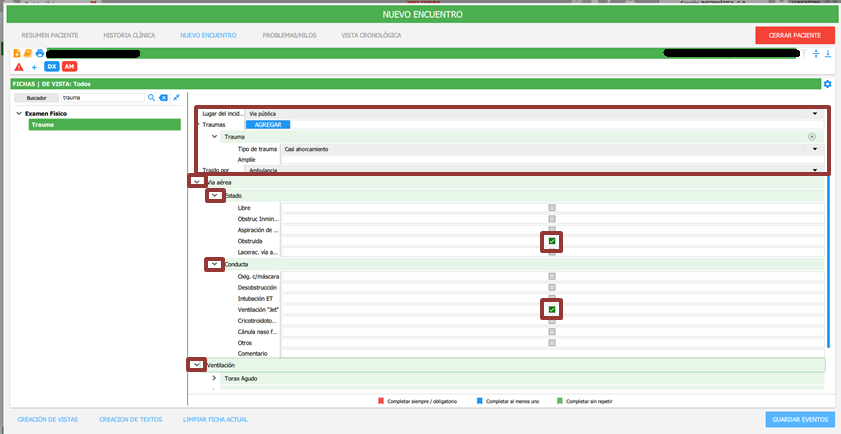Collapse the Vía aérea section
Screen dimensions: 841x434
pyautogui.click(x=197, y=182)
